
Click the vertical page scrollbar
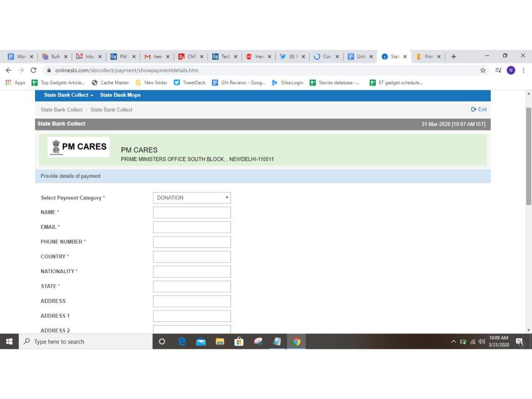528,155
